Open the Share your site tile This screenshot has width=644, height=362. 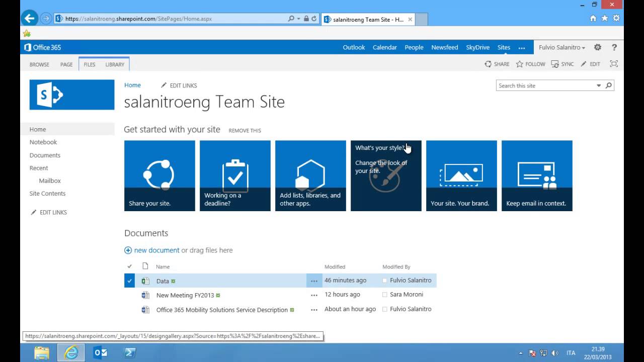(159, 175)
